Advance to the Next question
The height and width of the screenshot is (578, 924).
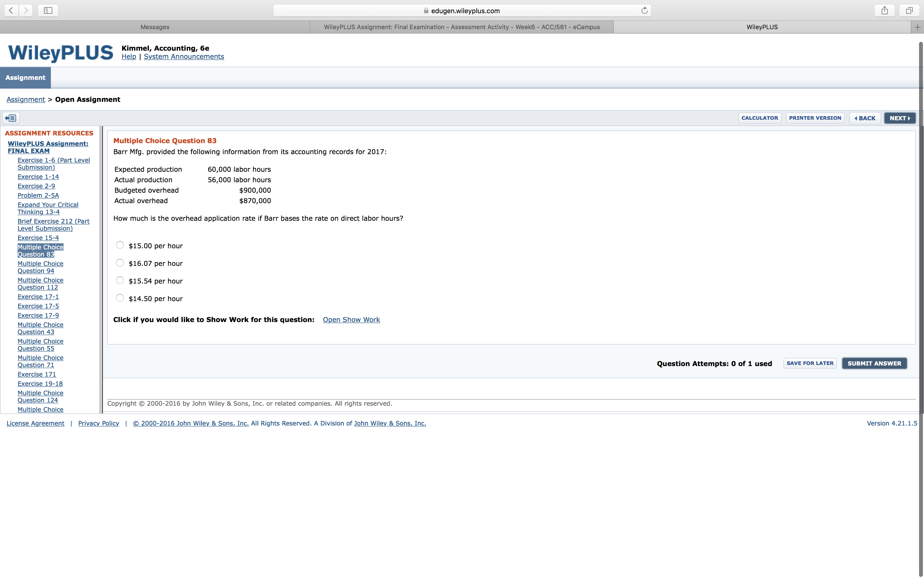click(900, 118)
